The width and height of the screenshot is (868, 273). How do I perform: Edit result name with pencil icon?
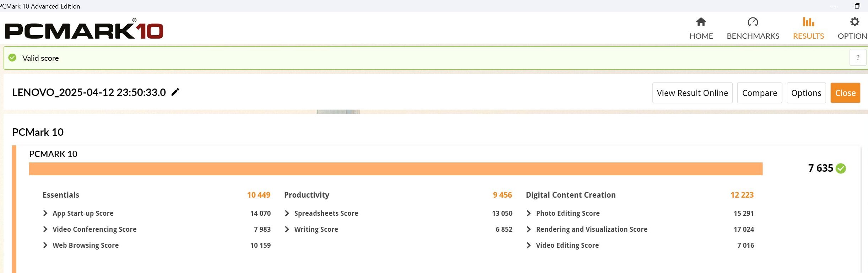175,92
